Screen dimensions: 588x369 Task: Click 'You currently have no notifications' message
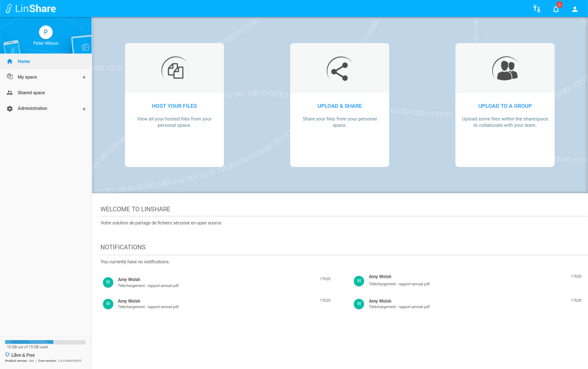tap(135, 262)
